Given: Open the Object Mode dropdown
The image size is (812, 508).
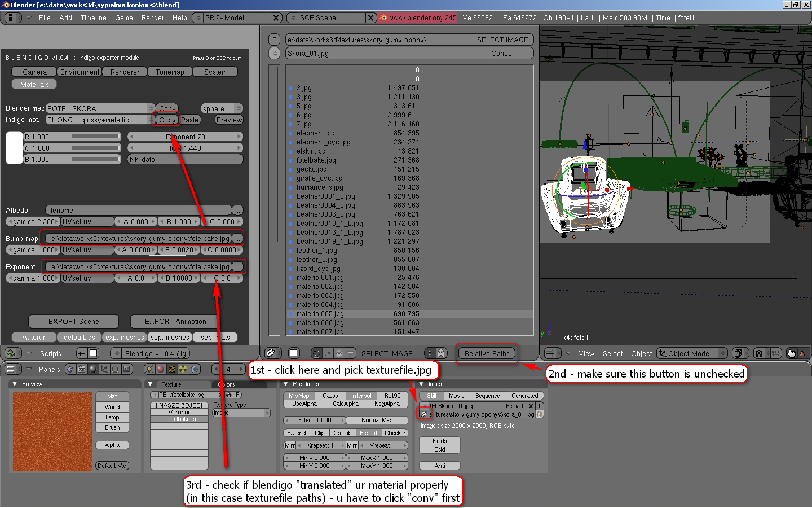Looking at the screenshot, I should [x=692, y=353].
